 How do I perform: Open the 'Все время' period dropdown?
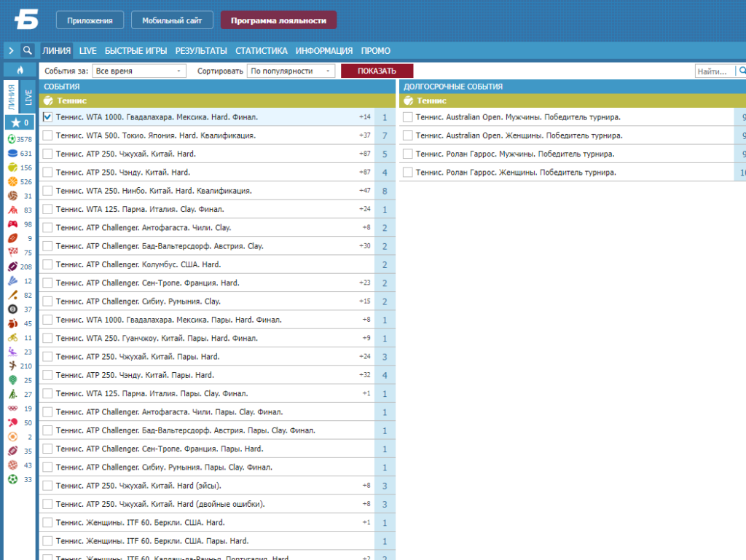pyautogui.click(x=139, y=71)
